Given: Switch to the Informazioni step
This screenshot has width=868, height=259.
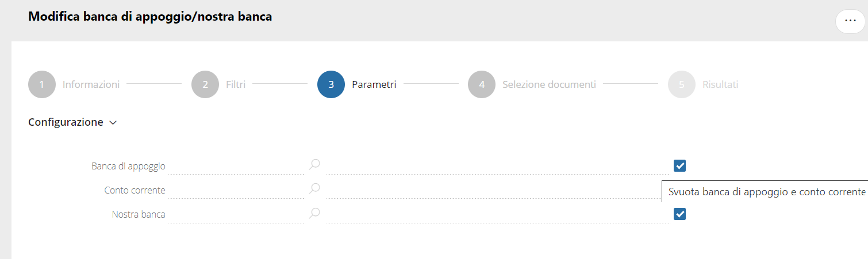Looking at the screenshot, I should [91, 84].
